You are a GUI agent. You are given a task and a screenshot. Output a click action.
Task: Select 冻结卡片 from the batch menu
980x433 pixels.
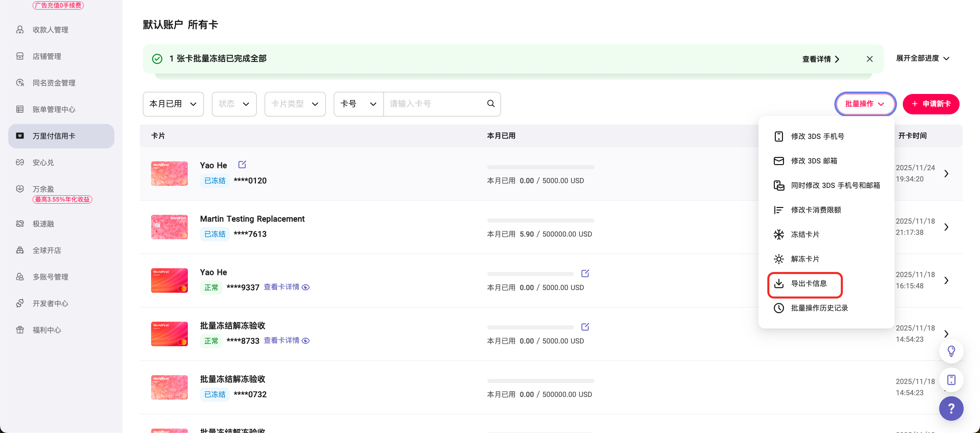click(x=805, y=235)
